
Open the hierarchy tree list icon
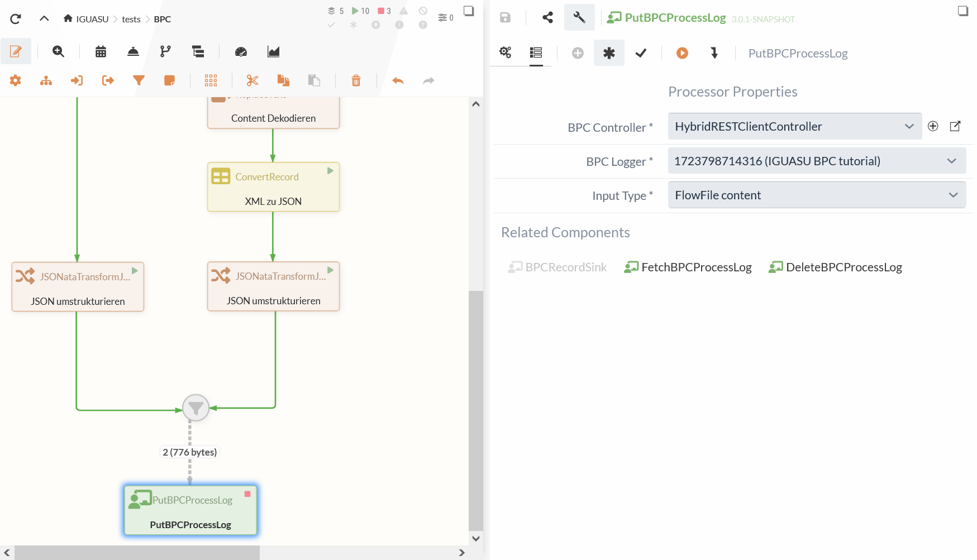pos(198,51)
